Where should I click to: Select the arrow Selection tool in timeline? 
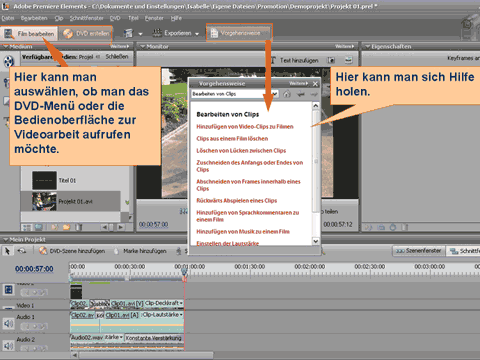pos(6,251)
